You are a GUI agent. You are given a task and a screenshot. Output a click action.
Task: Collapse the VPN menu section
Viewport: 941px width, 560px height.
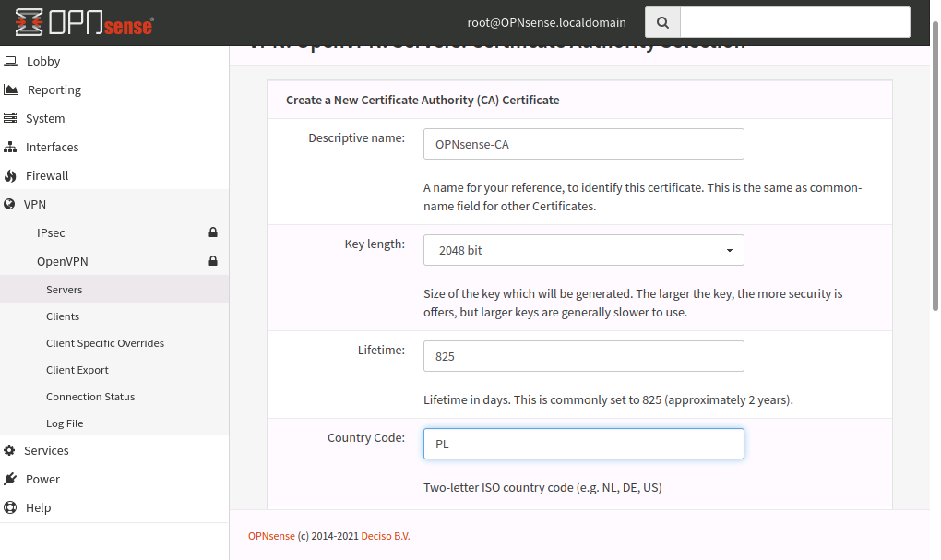pyautogui.click(x=35, y=205)
